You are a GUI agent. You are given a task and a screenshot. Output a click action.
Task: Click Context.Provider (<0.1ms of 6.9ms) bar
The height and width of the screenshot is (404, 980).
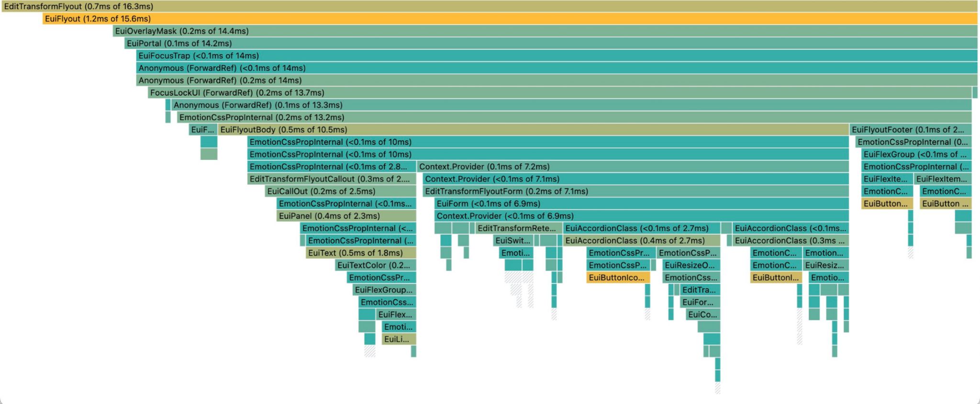[x=642, y=216]
